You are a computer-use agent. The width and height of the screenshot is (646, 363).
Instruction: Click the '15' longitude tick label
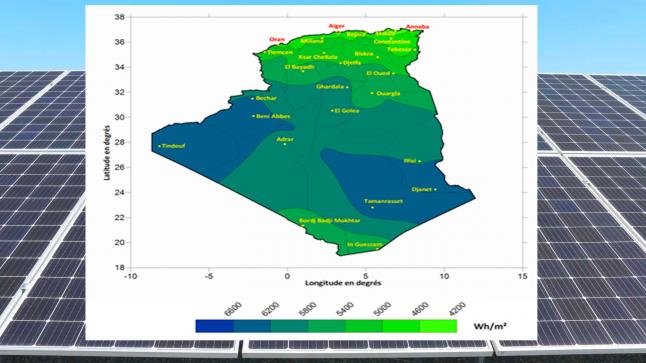pos(522,276)
